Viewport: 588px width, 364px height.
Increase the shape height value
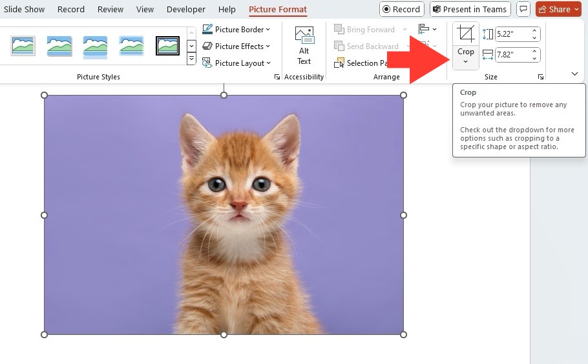[534, 31]
